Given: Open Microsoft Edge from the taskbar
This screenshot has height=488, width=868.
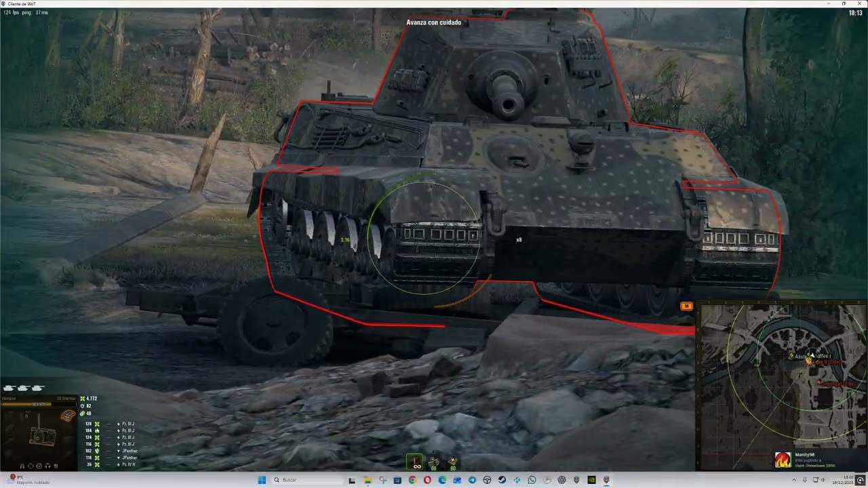Looking at the screenshot, I should tap(442, 480).
